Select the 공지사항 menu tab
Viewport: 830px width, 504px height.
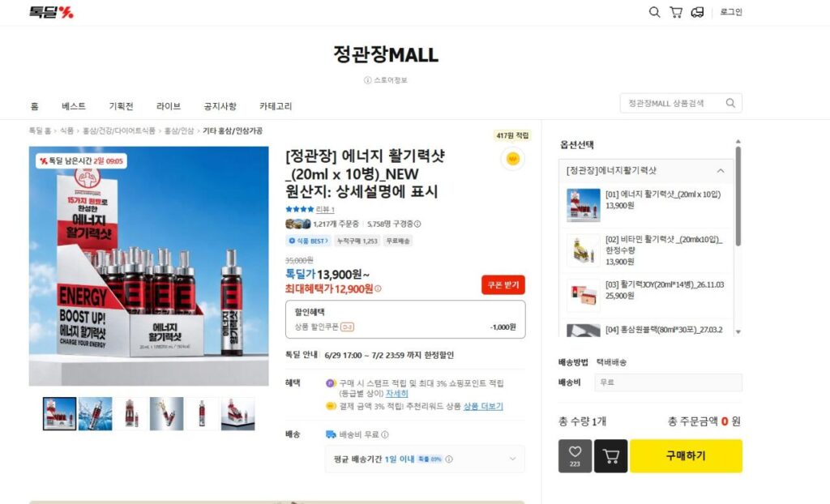point(220,106)
